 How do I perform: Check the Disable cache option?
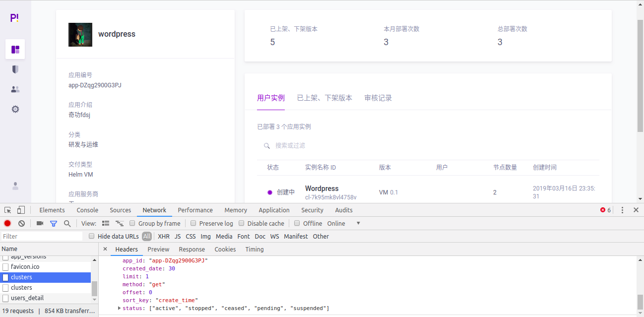(242, 223)
